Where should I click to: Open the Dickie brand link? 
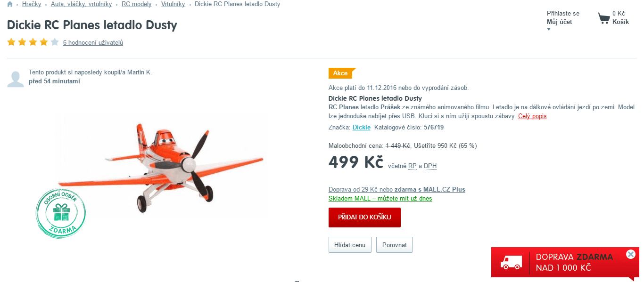(362, 127)
